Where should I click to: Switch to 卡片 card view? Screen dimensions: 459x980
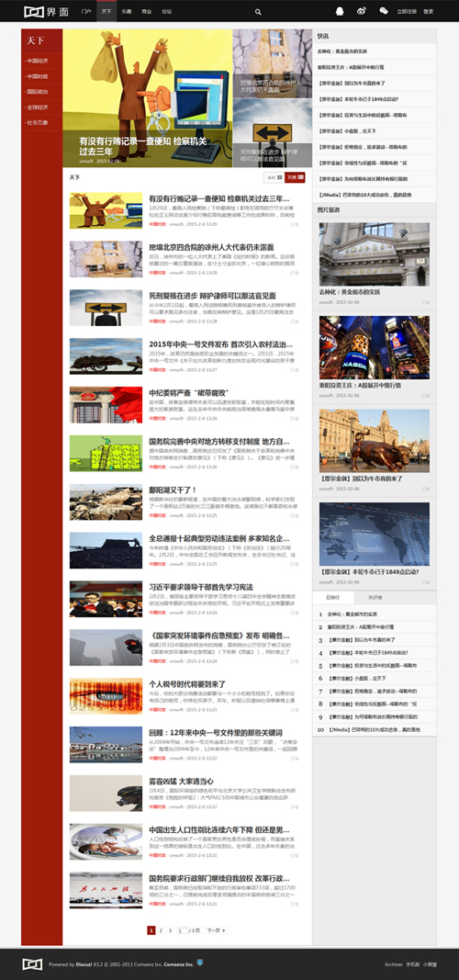(274, 177)
